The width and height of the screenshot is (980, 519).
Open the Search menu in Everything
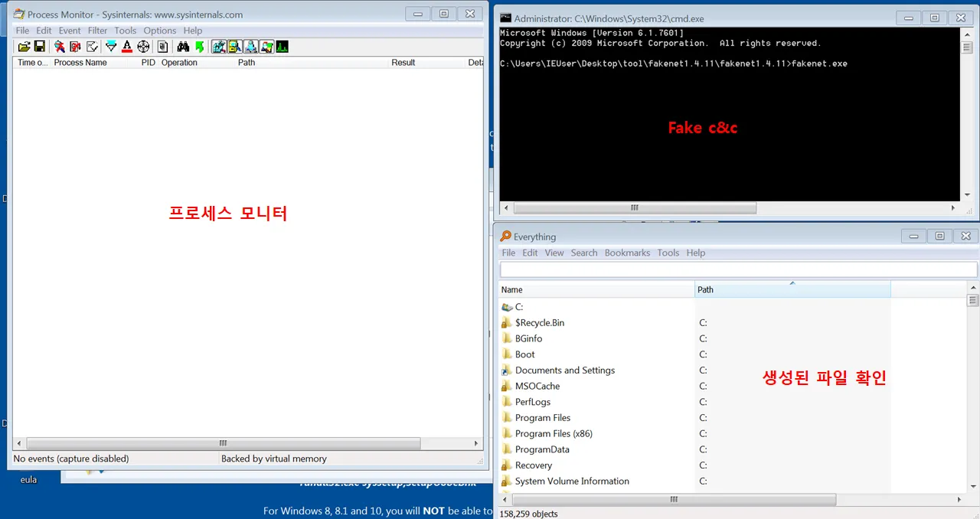coord(584,253)
